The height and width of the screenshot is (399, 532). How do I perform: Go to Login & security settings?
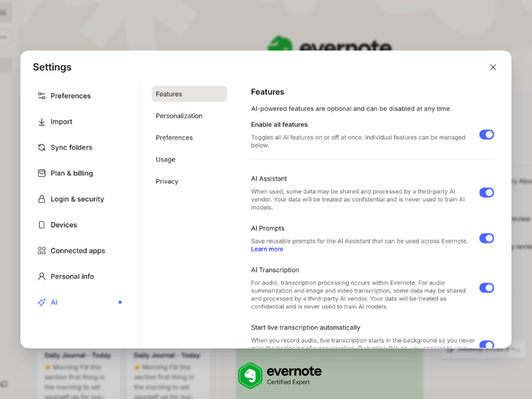point(77,199)
